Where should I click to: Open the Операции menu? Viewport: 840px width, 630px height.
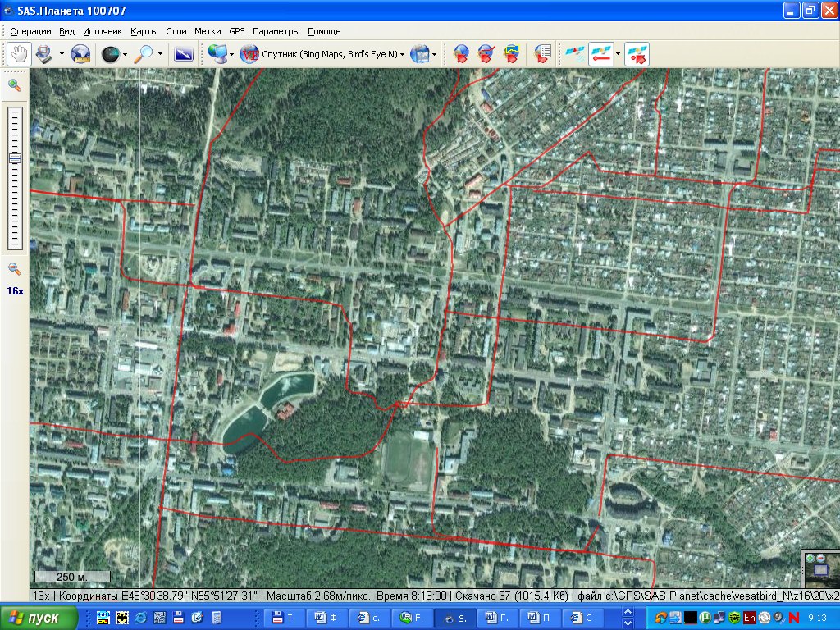pos(30,31)
